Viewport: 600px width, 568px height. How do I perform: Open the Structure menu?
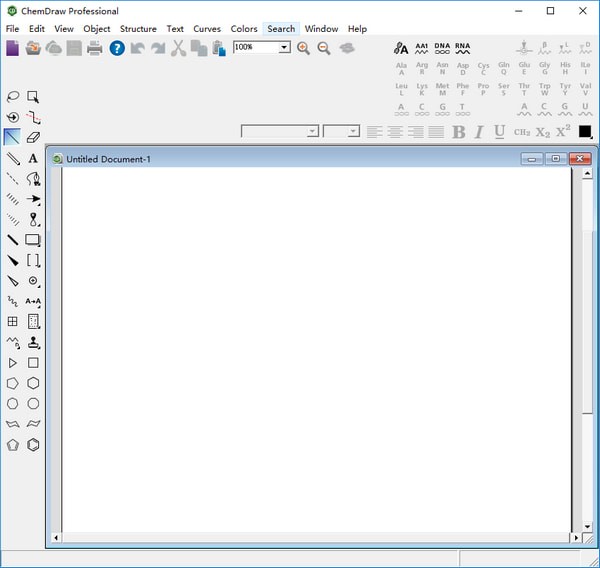138,29
